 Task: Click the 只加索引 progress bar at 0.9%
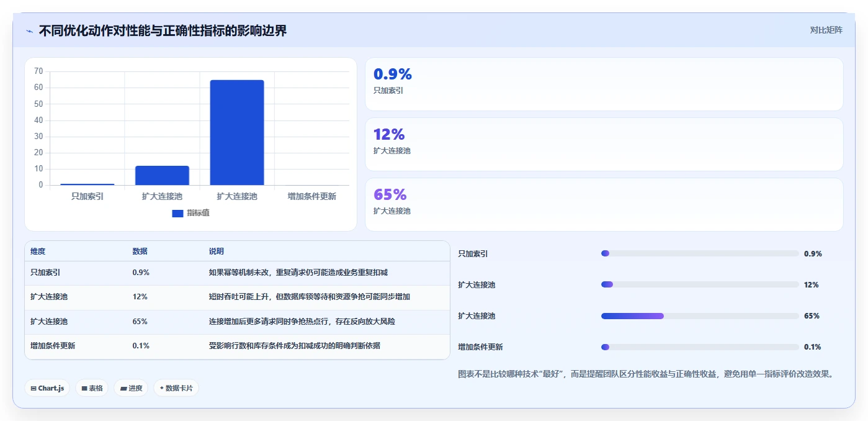pyautogui.click(x=700, y=253)
